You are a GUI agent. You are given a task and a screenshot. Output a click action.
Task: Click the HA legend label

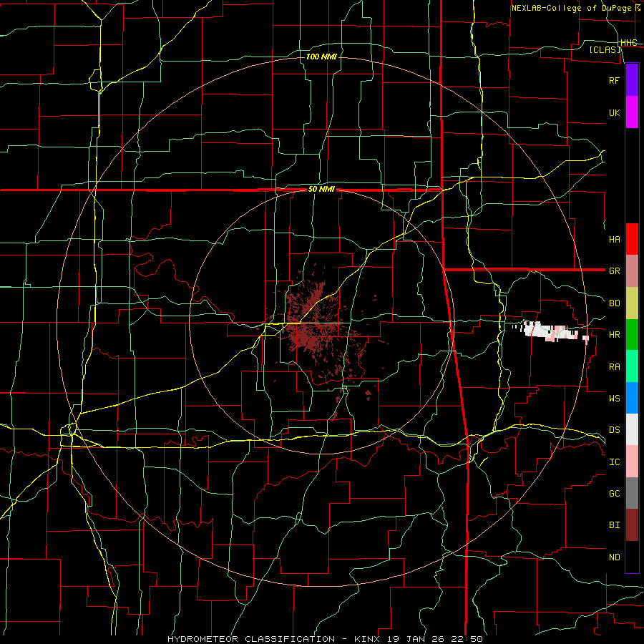click(614, 240)
